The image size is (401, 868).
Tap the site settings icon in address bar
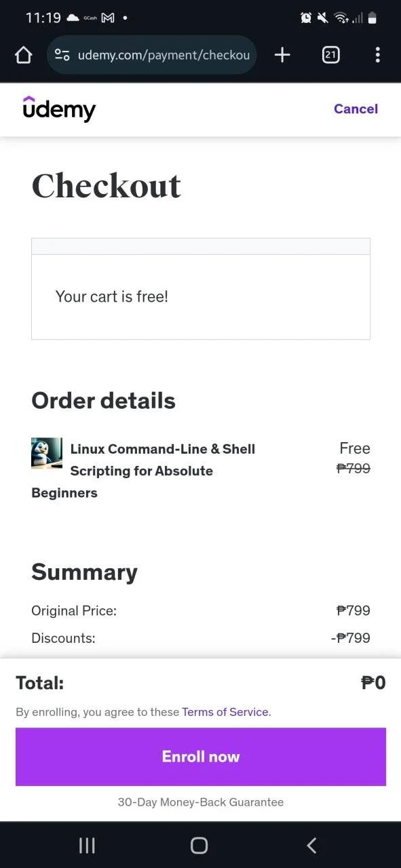tap(62, 55)
